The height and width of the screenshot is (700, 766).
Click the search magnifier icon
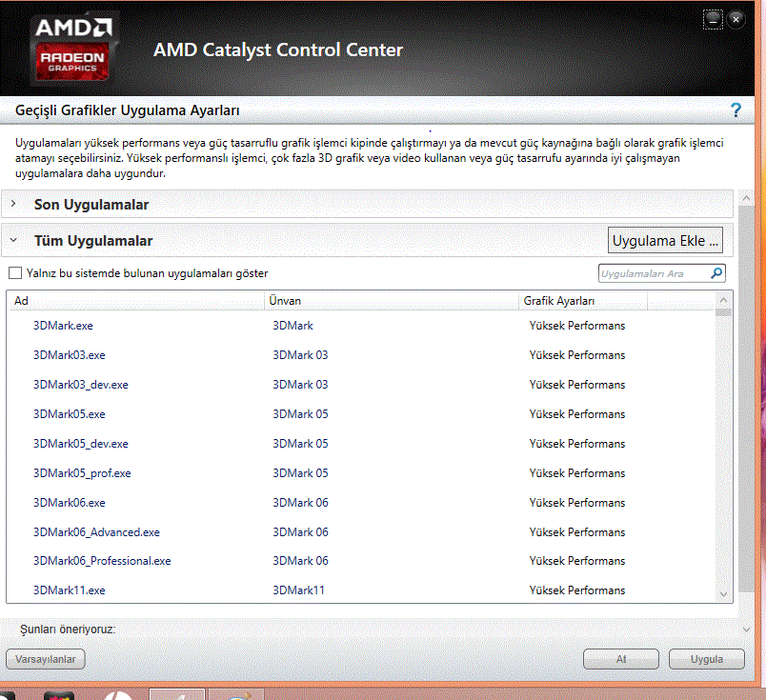click(716, 273)
